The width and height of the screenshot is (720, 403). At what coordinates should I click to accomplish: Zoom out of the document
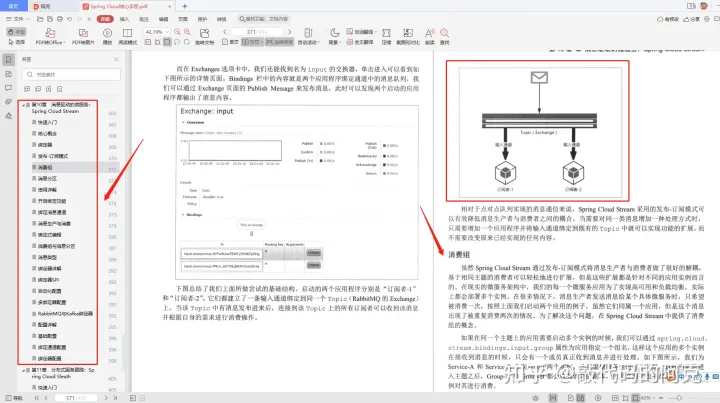tap(177, 32)
